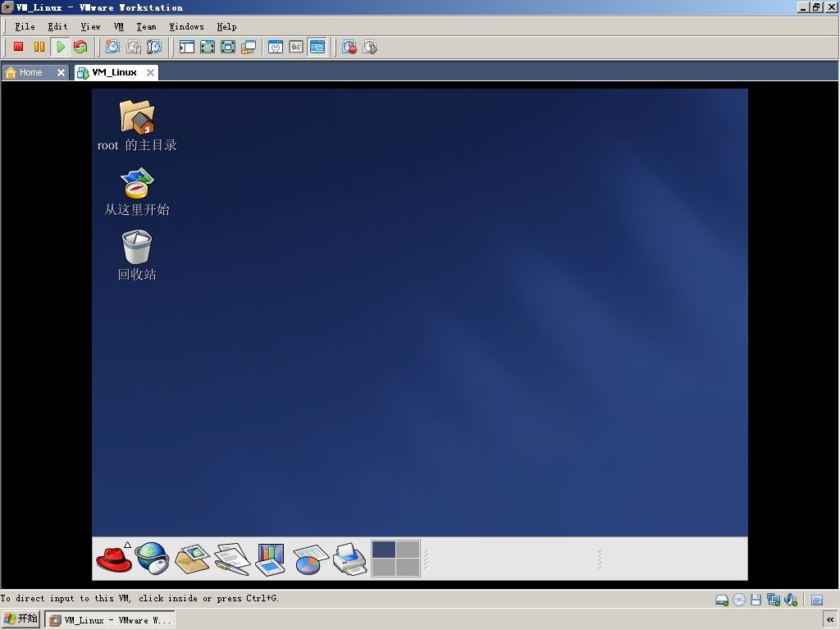Enter Full Screen mode icon
The image size is (840, 630).
click(x=228, y=47)
